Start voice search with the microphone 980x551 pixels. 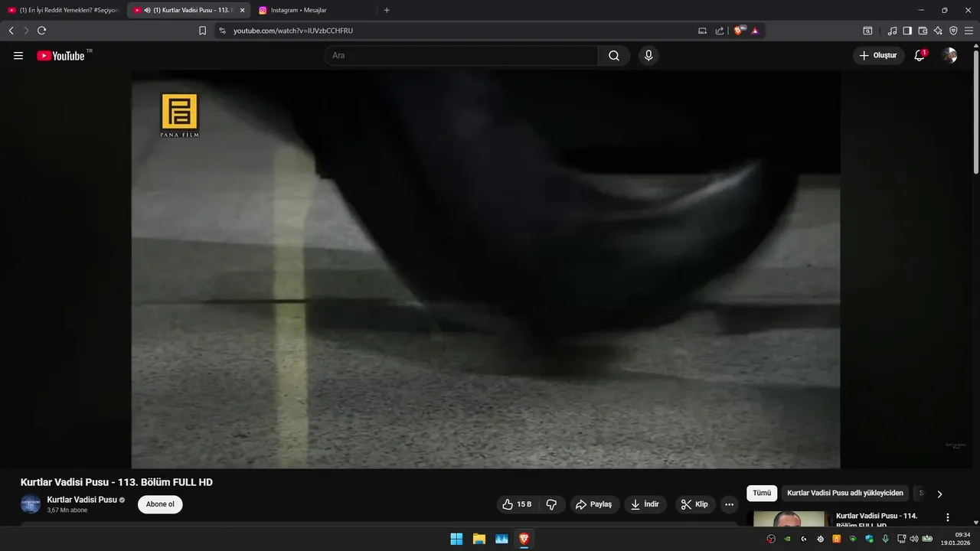tap(648, 56)
